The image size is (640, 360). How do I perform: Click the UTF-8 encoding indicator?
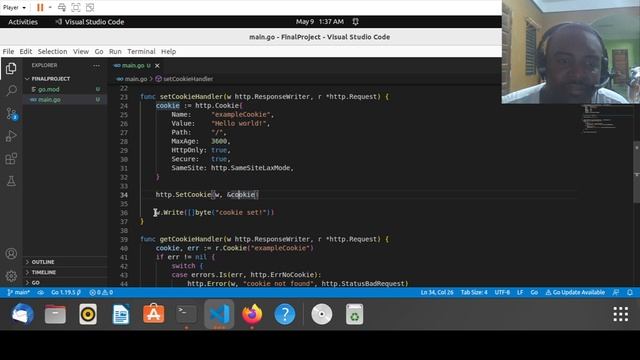click(x=502, y=292)
